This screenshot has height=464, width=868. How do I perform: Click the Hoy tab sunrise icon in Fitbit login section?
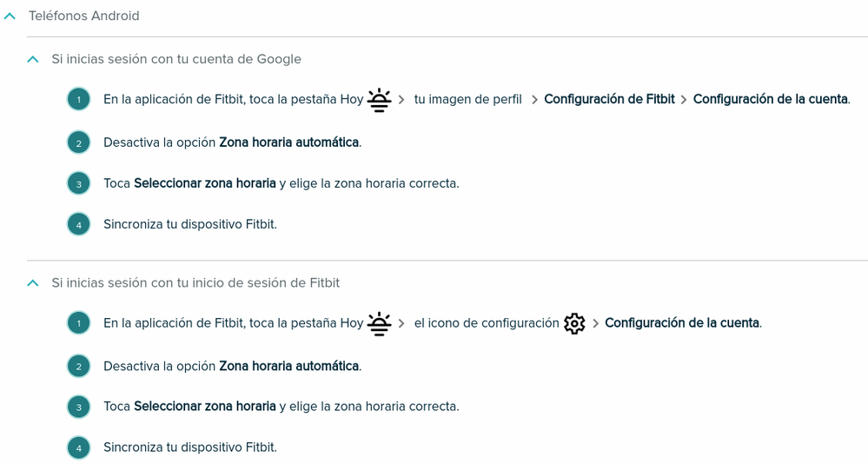pos(379,323)
